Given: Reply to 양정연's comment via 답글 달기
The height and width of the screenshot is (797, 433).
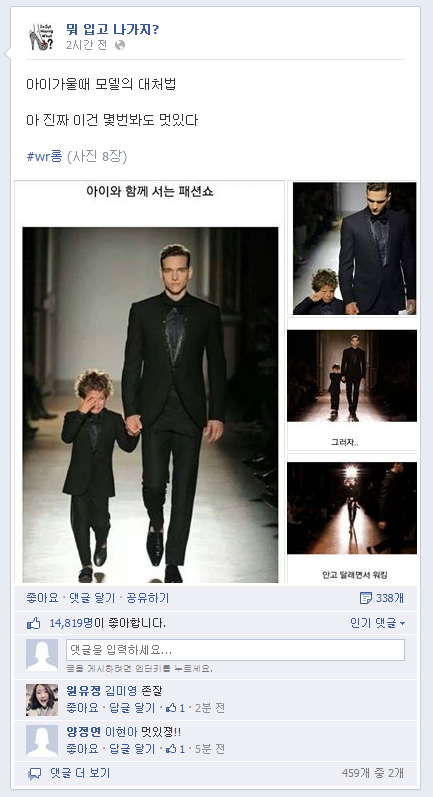Looking at the screenshot, I should pyautogui.click(x=132, y=749).
